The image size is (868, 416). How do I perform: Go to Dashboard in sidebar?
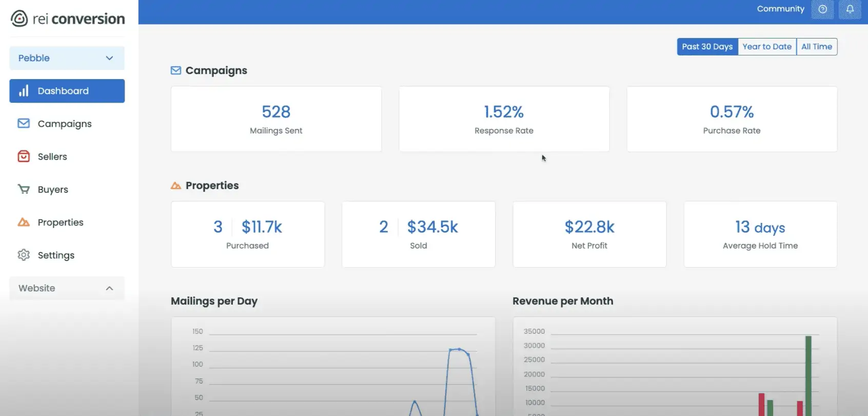point(67,91)
